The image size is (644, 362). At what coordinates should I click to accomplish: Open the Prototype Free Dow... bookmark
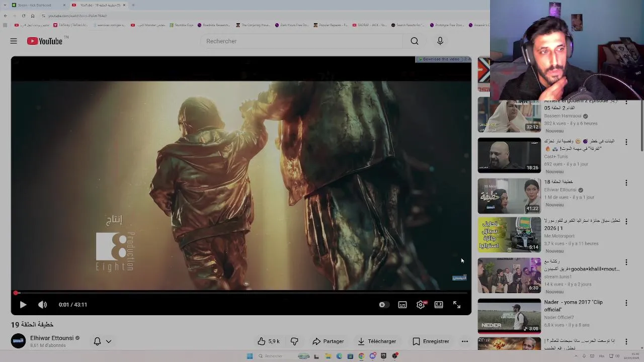point(447,25)
